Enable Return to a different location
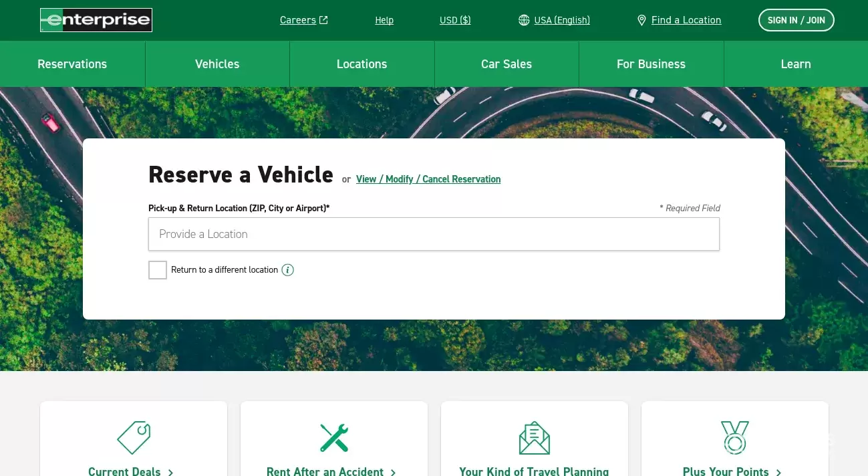868x476 pixels. pos(157,270)
